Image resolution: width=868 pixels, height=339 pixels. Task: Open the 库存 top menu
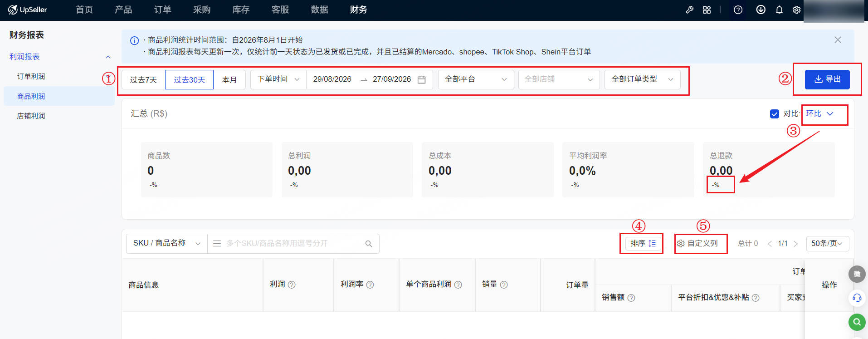coord(241,10)
